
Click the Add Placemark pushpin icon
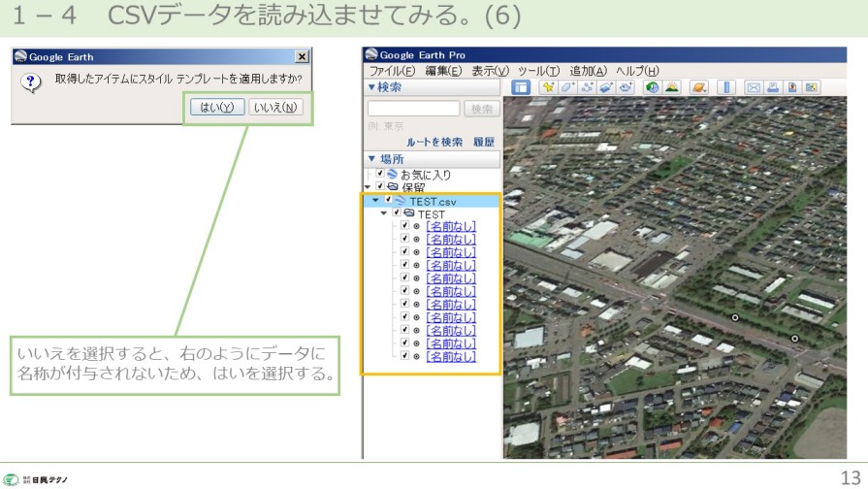[x=549, y=87]
